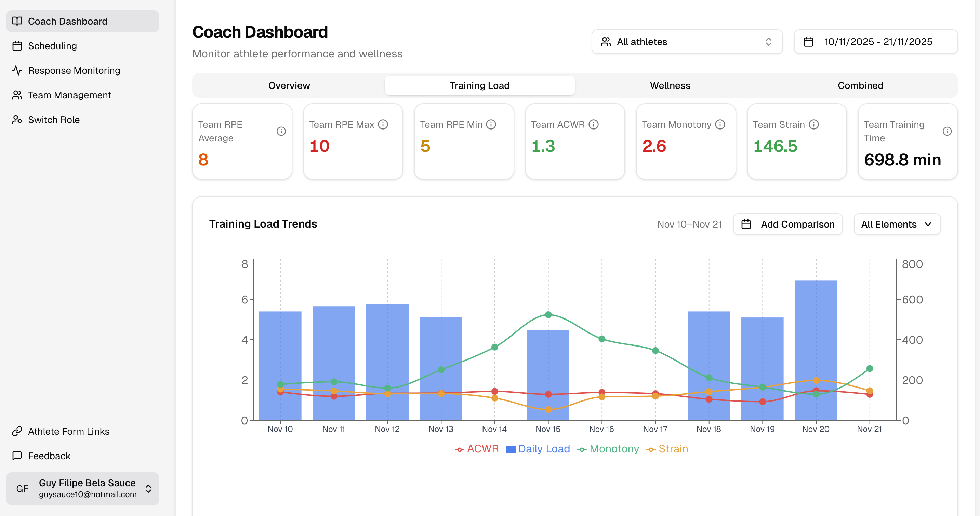Click the Team RPE Min info icon

[491, 124]
